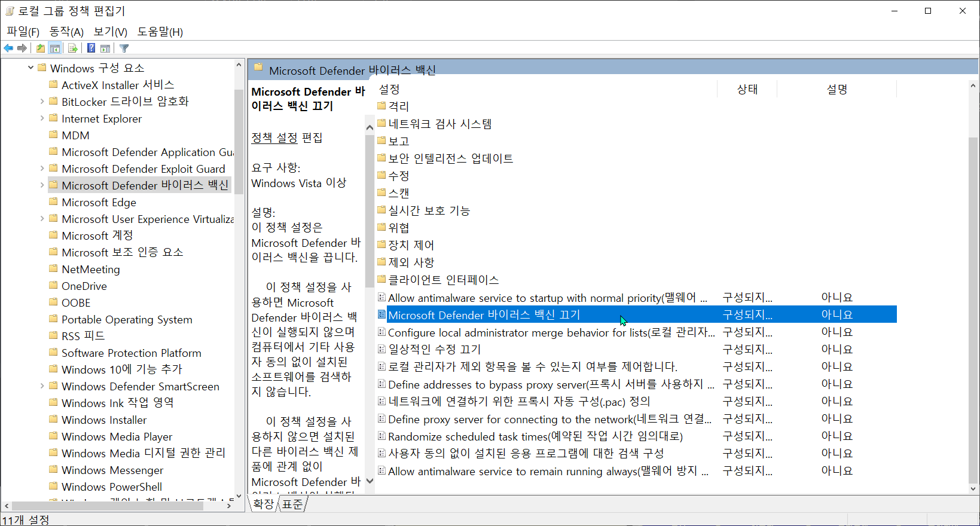Click the 정책 설정 link in the description

pos(274,137)
